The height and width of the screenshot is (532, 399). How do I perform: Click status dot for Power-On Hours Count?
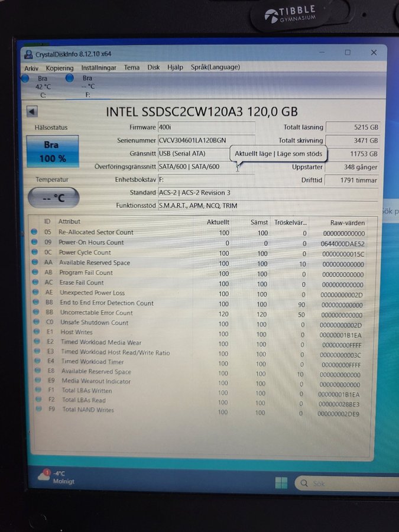click(x=34, y=242)
